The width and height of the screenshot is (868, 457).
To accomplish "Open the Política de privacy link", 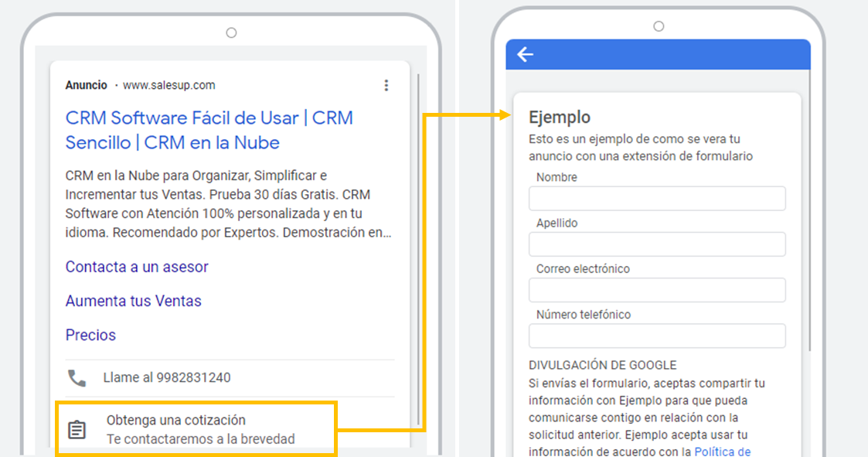I will click(x=723, y=451).
